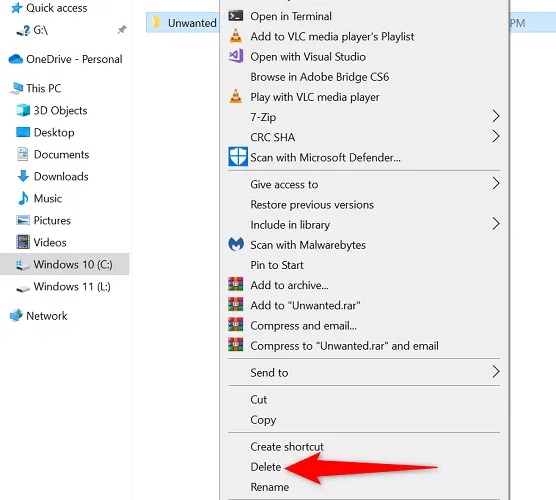The width and height of the screenshot is (556, 500).
Task: Click the pin icon next to G:\
Action: (x=122, y=30)
